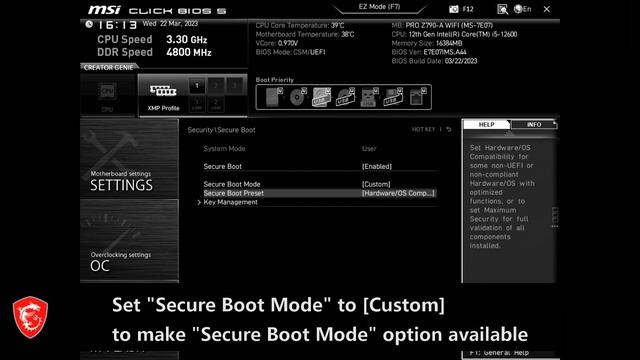Image resolution: width=640 pixels, height=360 pixels.
Task: Open Motherboard settings SETTINGS panel
Action: coord(129,158)
